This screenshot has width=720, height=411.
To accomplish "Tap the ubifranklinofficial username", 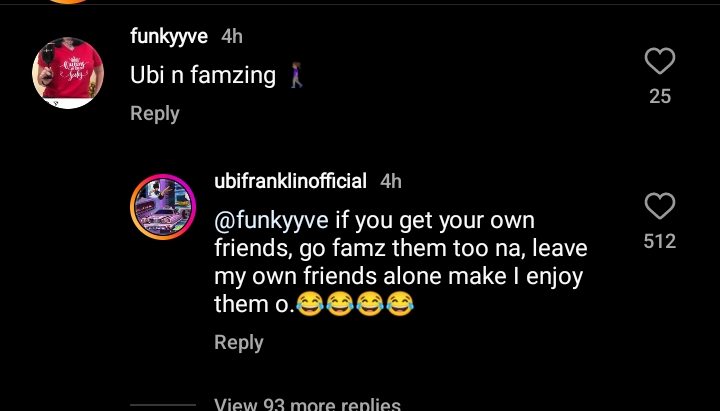I will pyautogui.click(x=291, y=180).
